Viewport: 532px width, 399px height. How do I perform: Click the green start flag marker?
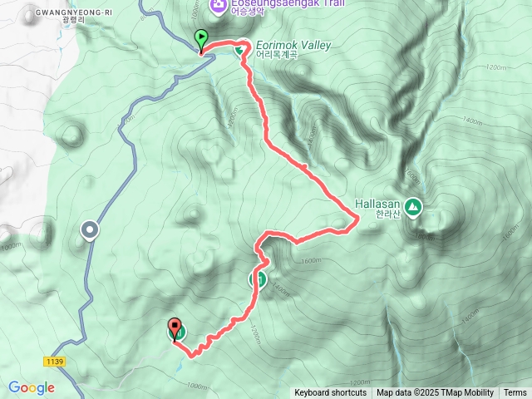(x=201, y=42)
